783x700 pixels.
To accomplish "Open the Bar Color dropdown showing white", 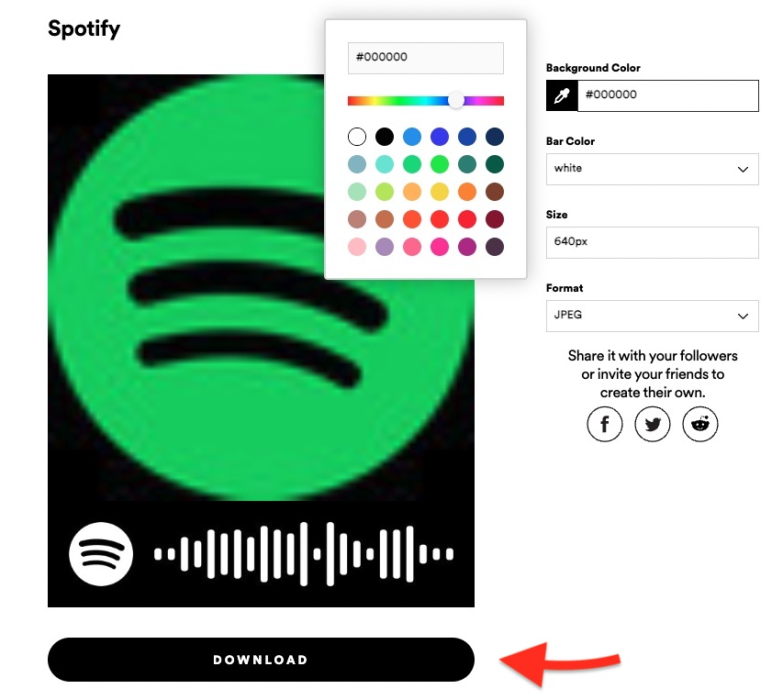I will click(x=652, y=169).
